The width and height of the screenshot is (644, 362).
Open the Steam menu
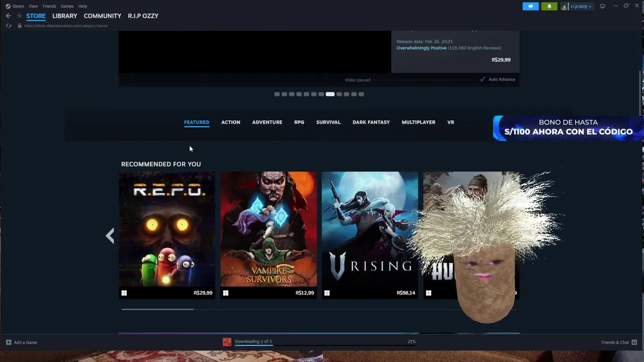[x=18, y=6]
